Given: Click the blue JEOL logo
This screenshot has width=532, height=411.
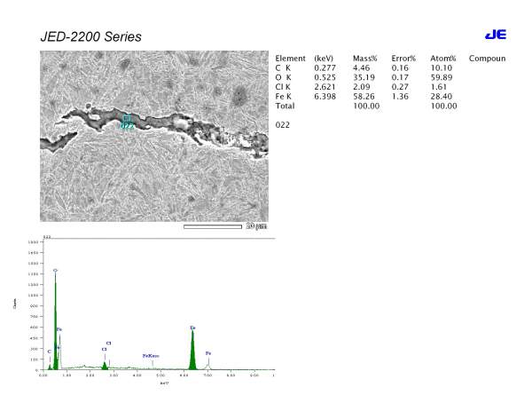Looking at the screenshot, I should tap(496, 35).
